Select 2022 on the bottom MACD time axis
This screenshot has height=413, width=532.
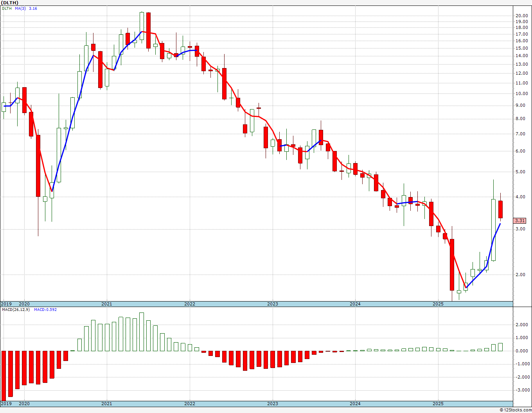190,404
